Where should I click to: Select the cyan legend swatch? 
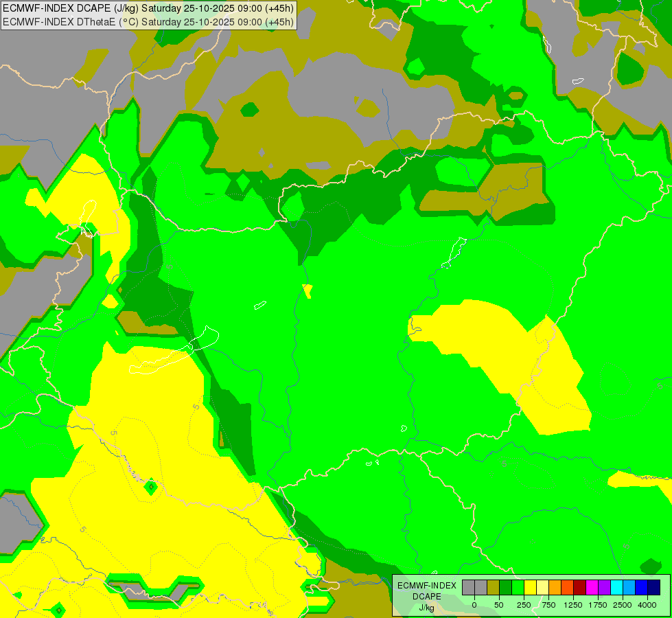[x=616, y=588]
